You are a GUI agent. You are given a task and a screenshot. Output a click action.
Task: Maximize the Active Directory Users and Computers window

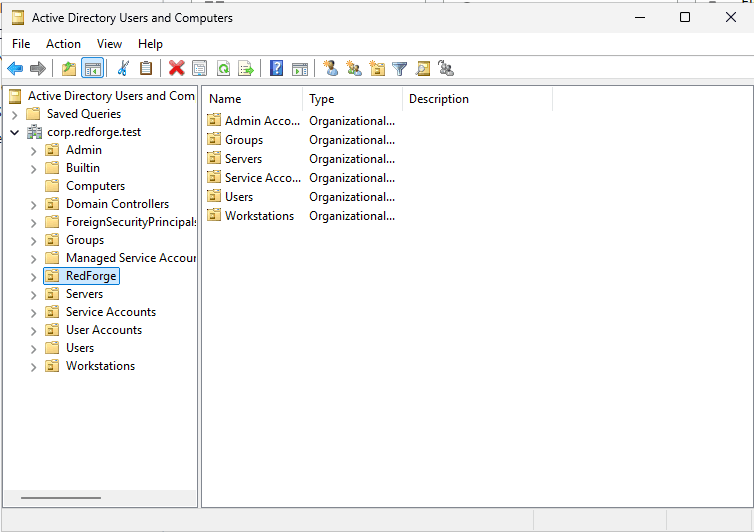pos(685,17)
